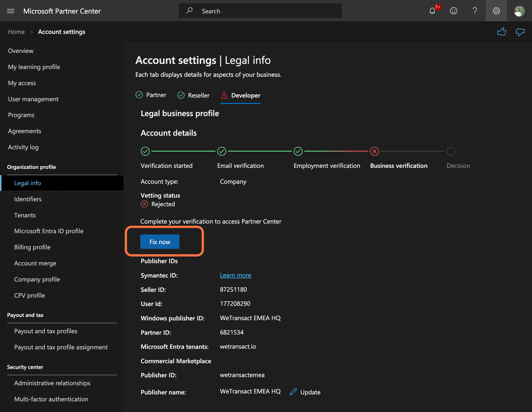Select Legal info in sidebar

pyautogui.click(x=62, y=183)
